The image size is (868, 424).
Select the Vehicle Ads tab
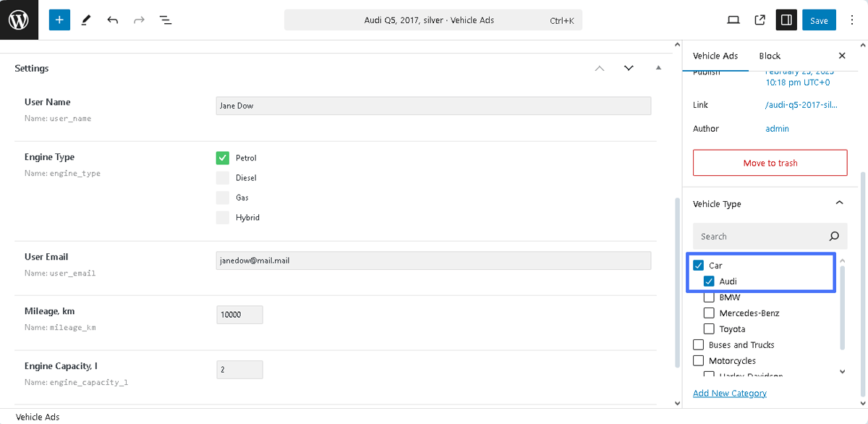click(715, 56)
